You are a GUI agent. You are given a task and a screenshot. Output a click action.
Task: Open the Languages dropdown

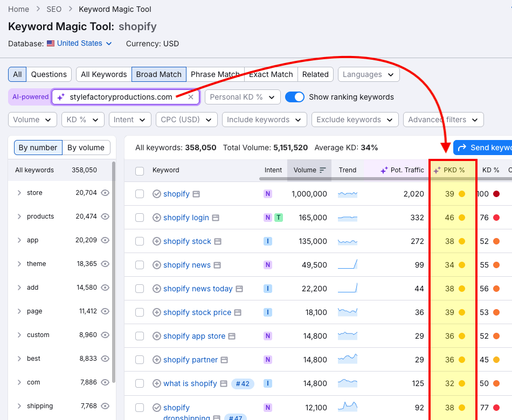[368, 74]
